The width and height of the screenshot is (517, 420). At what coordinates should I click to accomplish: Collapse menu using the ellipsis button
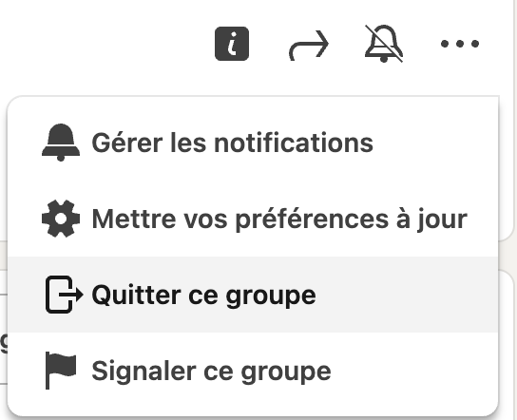coord(460,44)
